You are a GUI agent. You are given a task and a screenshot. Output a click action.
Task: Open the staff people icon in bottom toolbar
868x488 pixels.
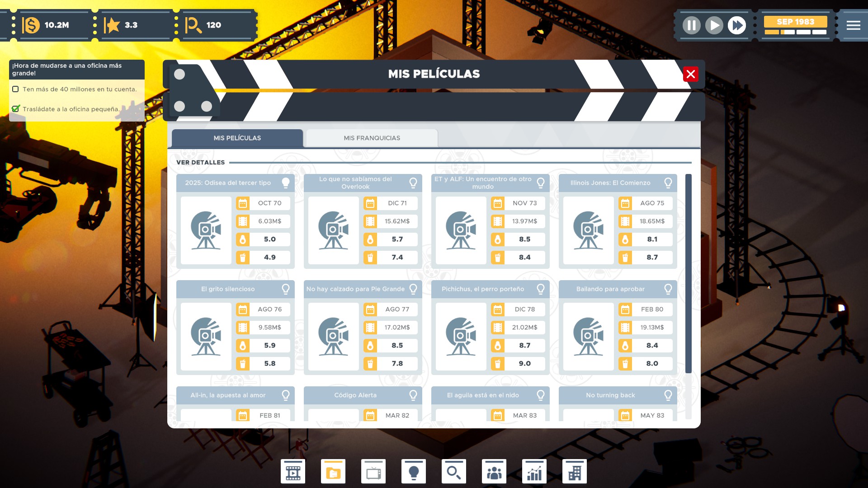494,472
